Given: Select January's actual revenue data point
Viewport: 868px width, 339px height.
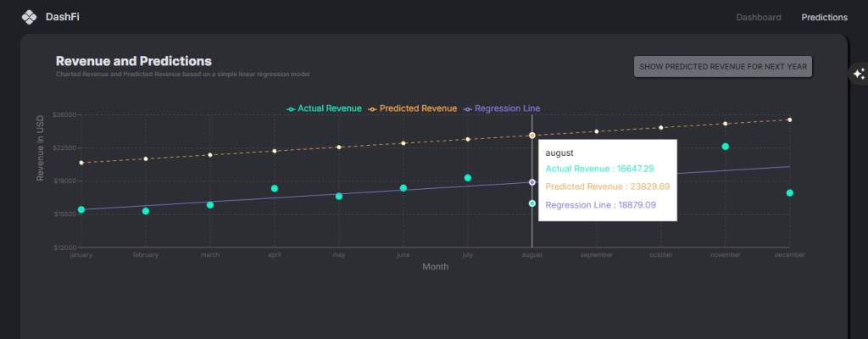Looking at the screenshot, I should coord(81,209).
